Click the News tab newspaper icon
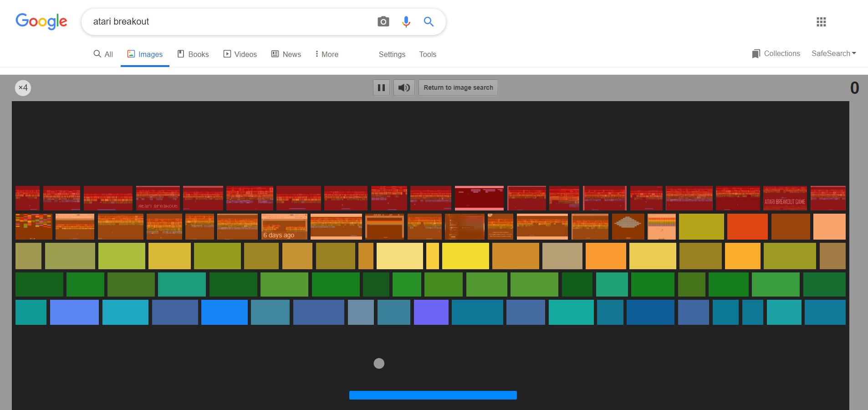 click(x=275, y=54)
